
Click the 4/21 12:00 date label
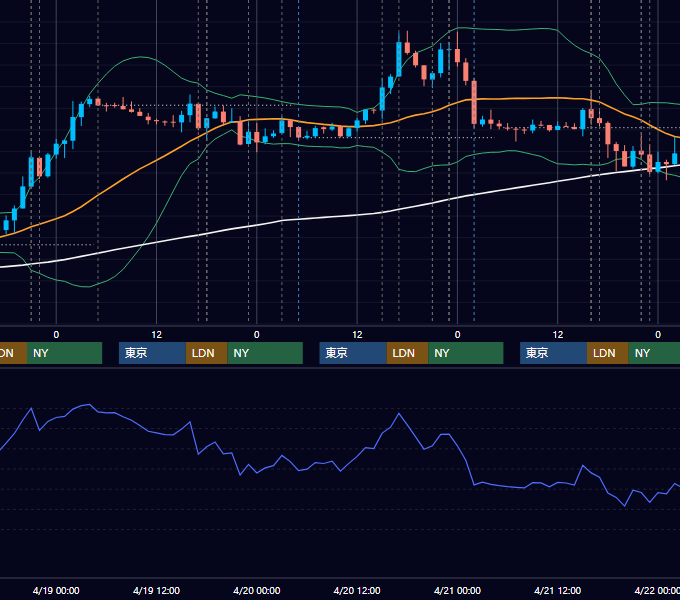pyautogui.click(x=557, y=590)
